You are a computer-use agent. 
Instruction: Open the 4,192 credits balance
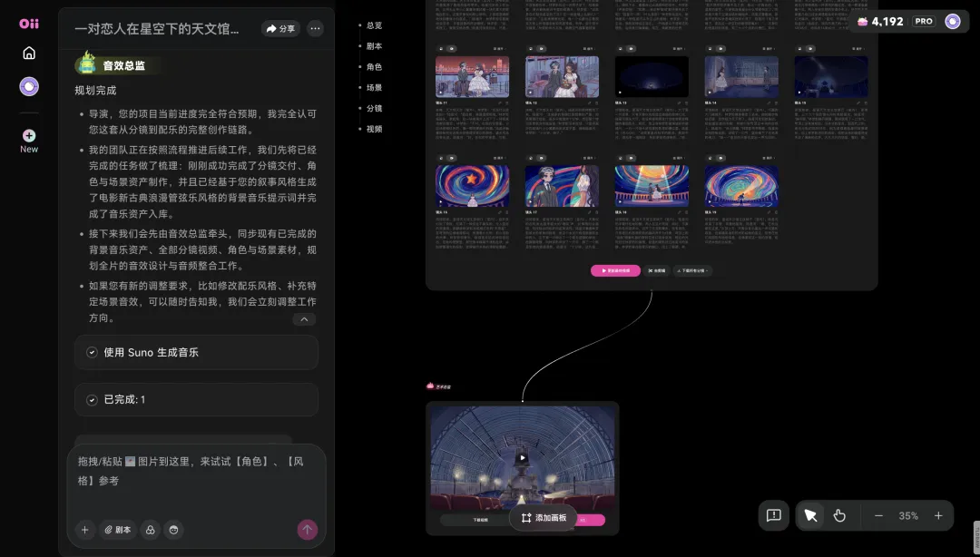coord(880,21)
